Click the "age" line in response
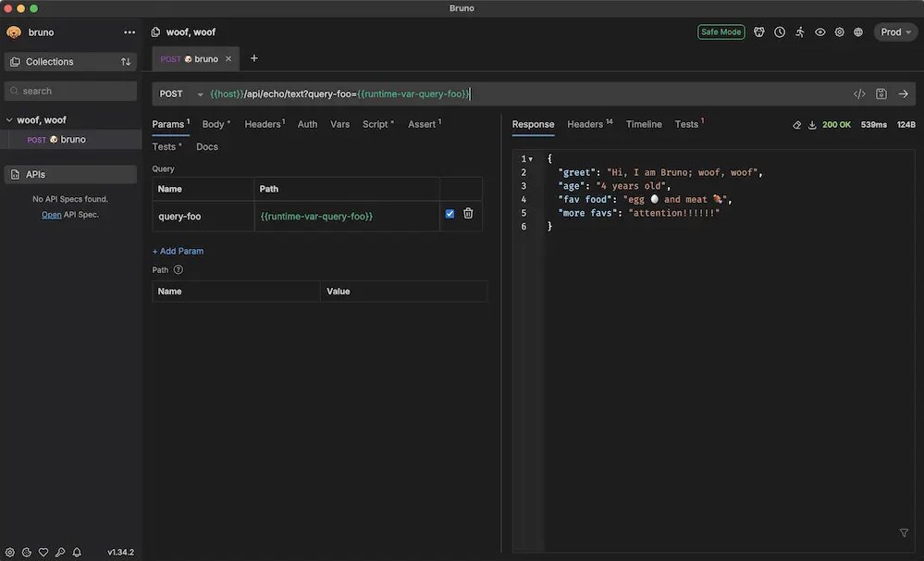924x561 pixels. [615, 186]
